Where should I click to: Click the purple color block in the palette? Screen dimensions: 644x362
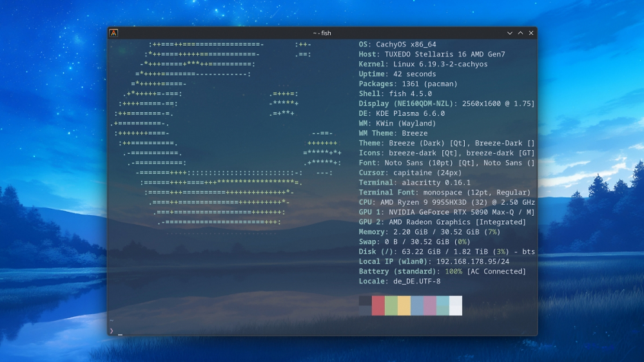pyautogui.click(x=429, y=305)
